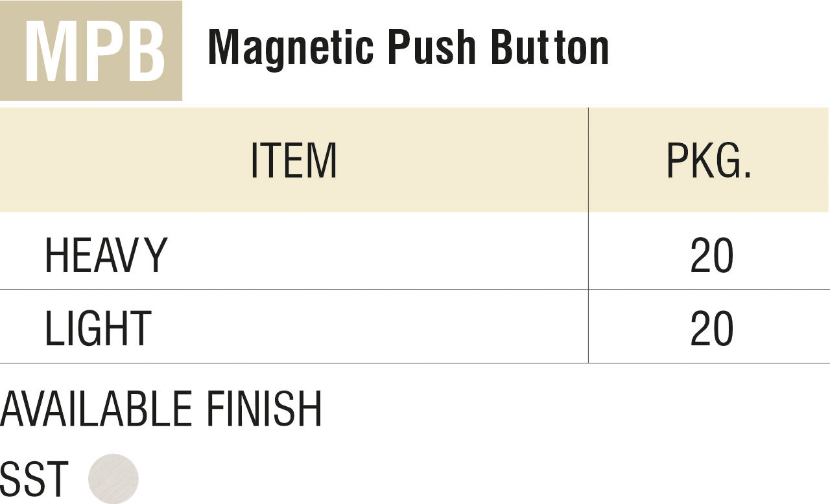Viewport: 830px width, 504px height.
Task: Select the LIGHT item row label
Action: (98, 328)
